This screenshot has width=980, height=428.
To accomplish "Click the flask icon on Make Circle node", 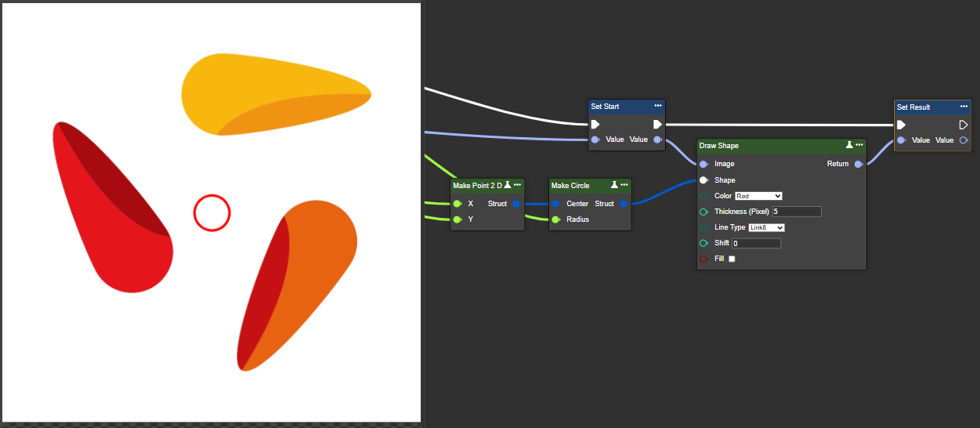I will 614,185.
